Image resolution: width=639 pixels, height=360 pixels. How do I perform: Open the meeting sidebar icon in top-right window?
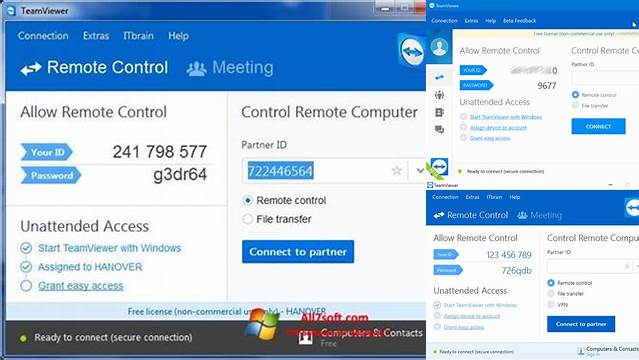pyautogui.click(x=439, y=95)
